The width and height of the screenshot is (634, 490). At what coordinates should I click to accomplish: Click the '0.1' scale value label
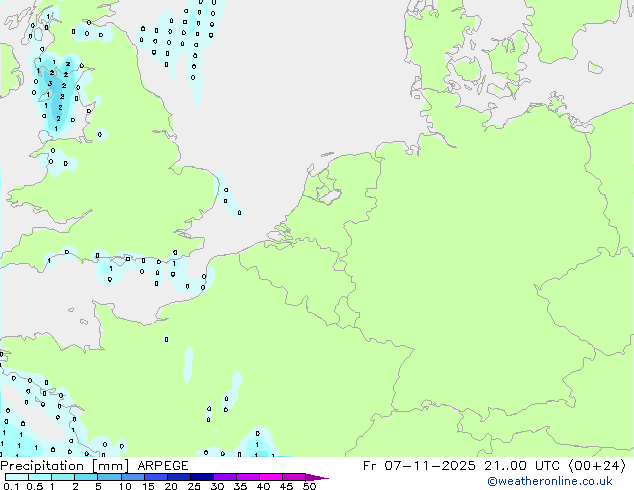pos(11,486)
